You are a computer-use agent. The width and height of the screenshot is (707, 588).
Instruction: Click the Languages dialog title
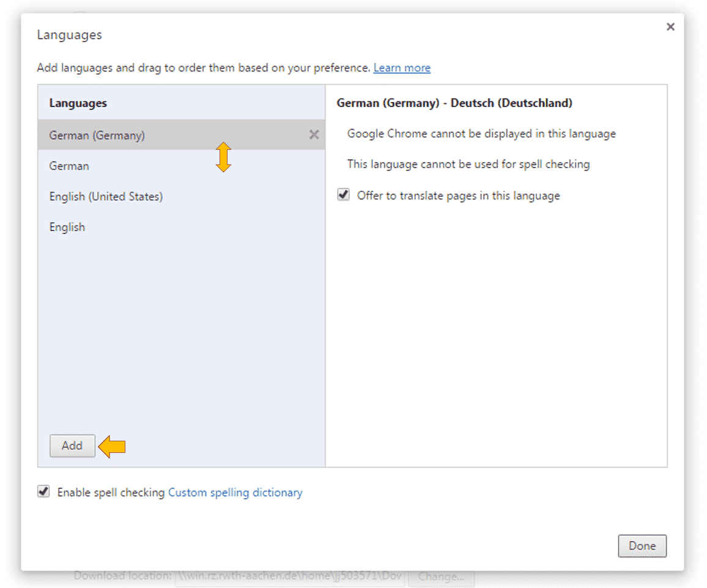pyautogui.click(x=69, y=35)
